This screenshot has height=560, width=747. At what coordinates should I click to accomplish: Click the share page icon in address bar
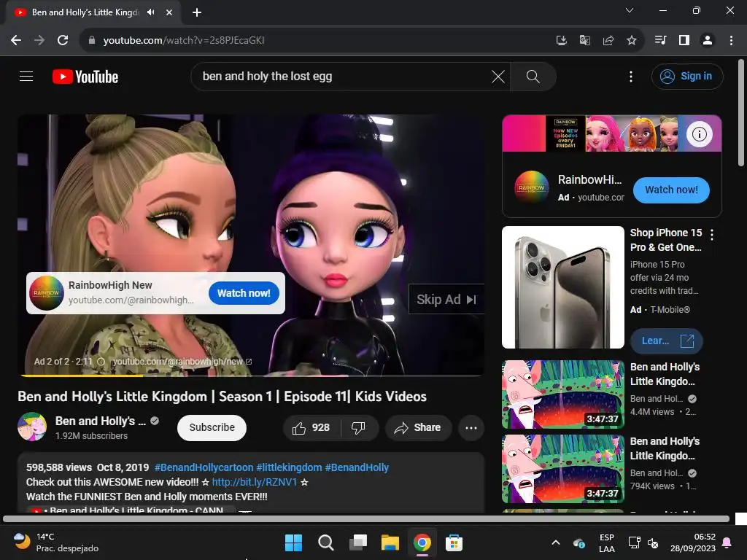[x=608, y=40]
